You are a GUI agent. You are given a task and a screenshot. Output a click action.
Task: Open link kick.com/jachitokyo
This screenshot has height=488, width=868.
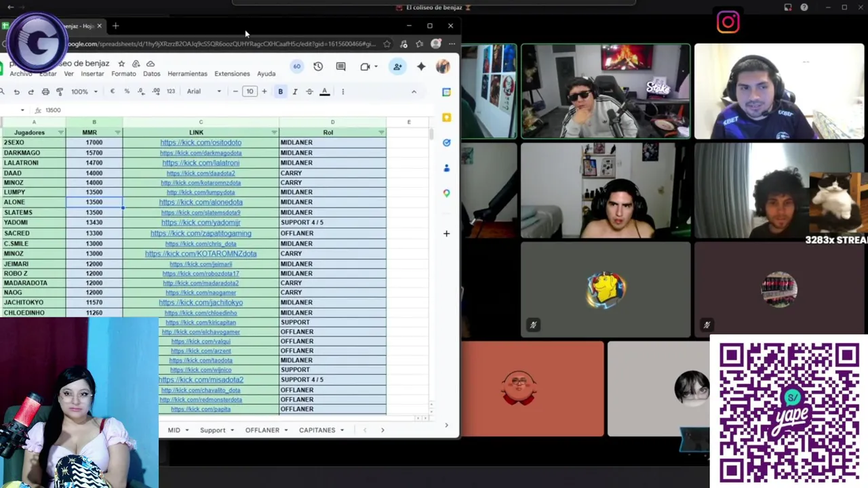click(x=201, y=302)
